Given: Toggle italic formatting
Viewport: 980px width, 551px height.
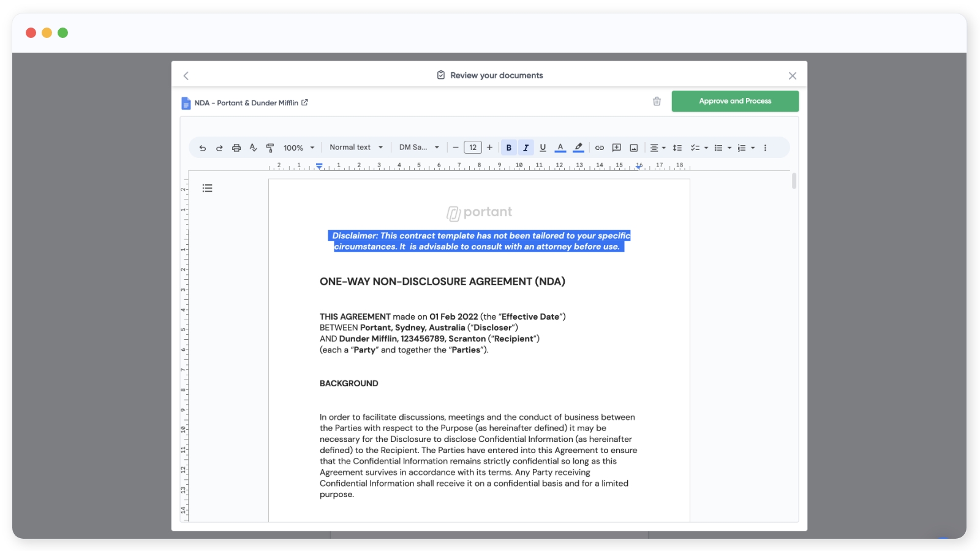Looking at the screenshot, I should click(526, 148).
